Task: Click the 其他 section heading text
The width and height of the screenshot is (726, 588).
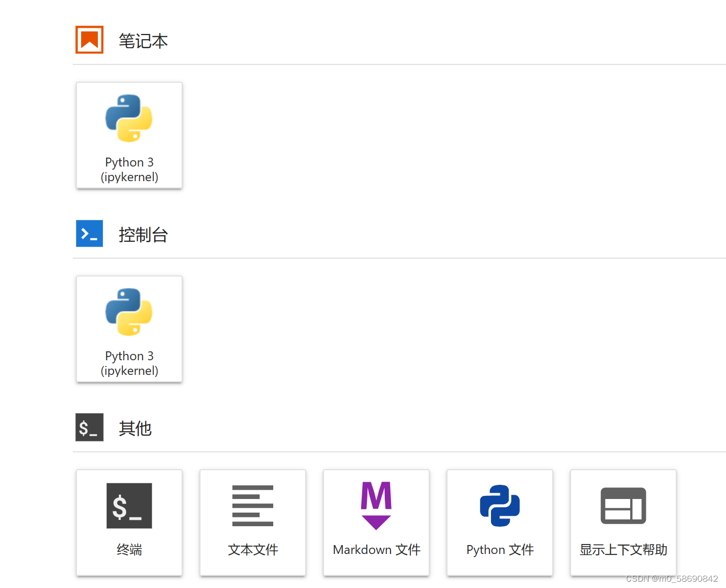Action: (x=135, y=428)
